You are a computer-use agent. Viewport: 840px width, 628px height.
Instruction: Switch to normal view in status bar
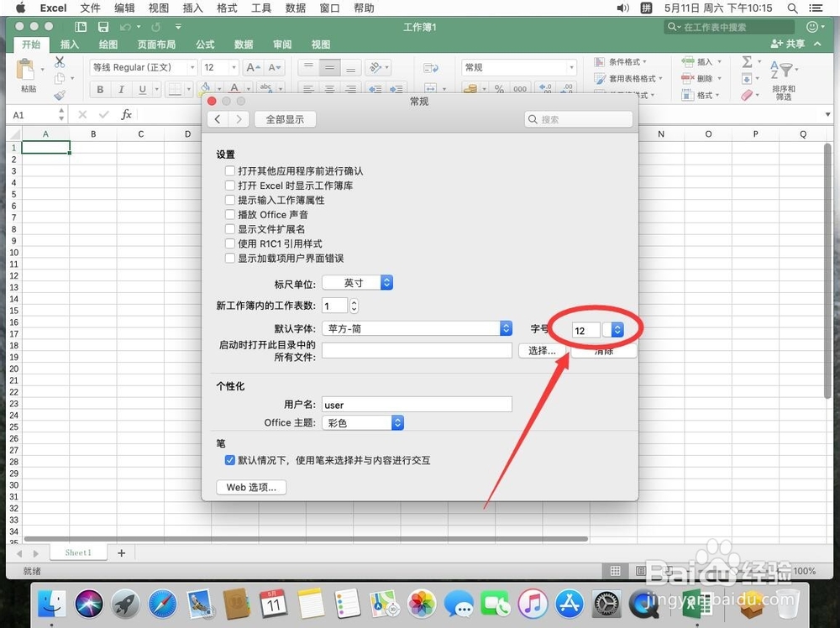tap(616, 571)
